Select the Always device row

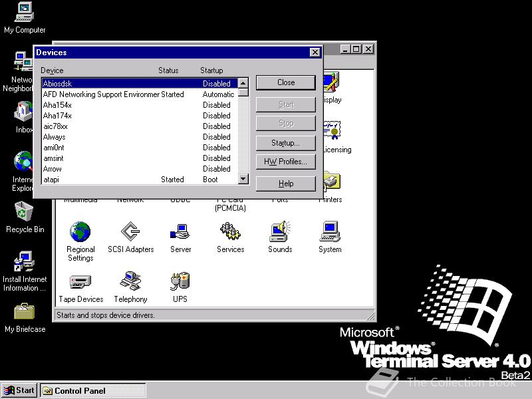coord(140,137)
